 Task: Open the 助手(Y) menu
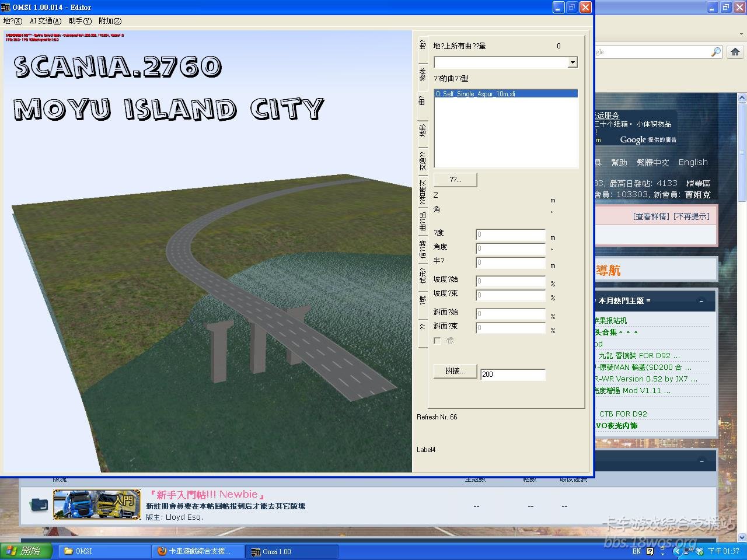tap(80, 21)
